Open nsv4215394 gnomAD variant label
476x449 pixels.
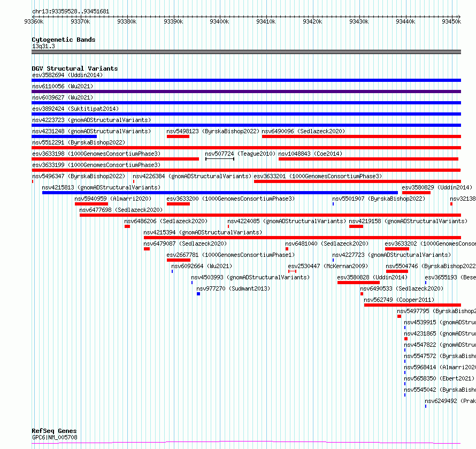(203, 232)
